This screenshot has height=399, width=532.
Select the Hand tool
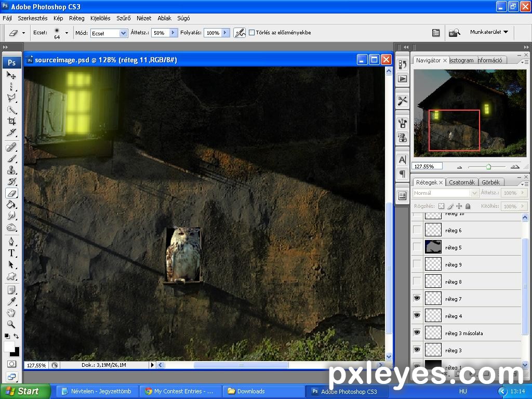click(11, 313)
